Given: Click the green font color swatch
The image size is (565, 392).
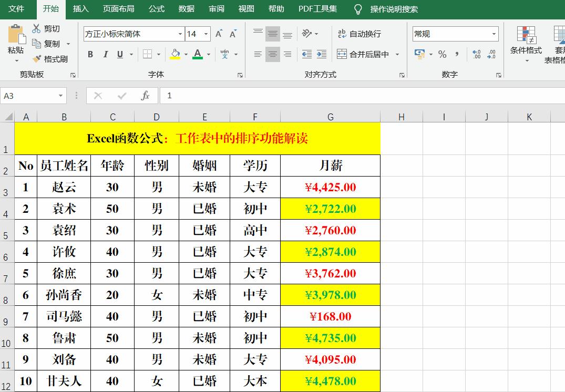Looking at the screenshot, I should pyautogui.click(x=197, y=58).
